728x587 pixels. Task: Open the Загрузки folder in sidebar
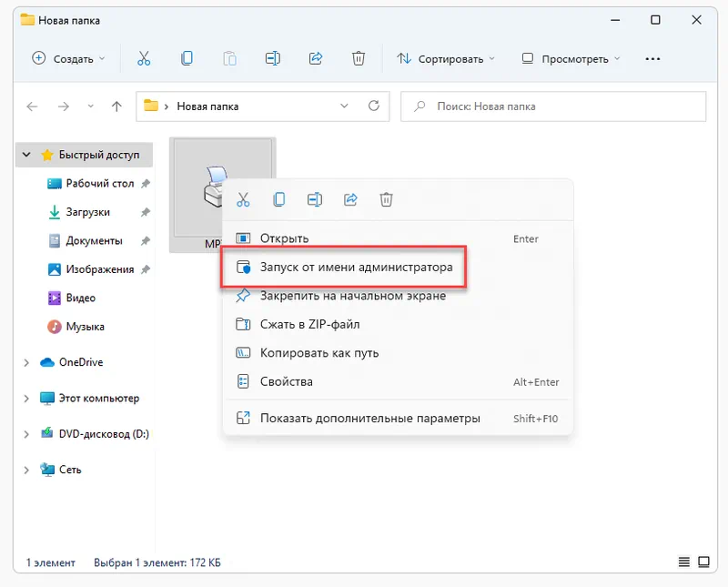pyautogui.click(x=87, y=212)
